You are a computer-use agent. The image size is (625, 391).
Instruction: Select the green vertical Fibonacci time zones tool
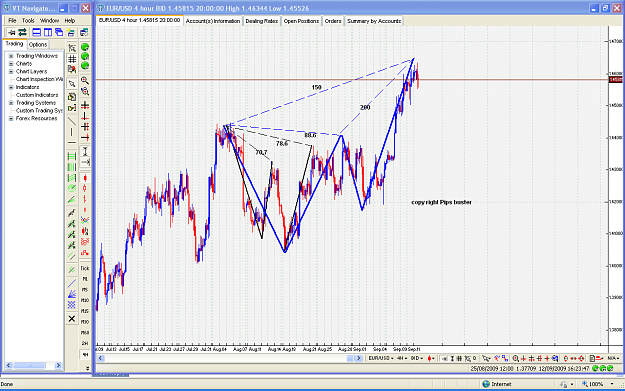pyautogui.click(x=72, y=167)
